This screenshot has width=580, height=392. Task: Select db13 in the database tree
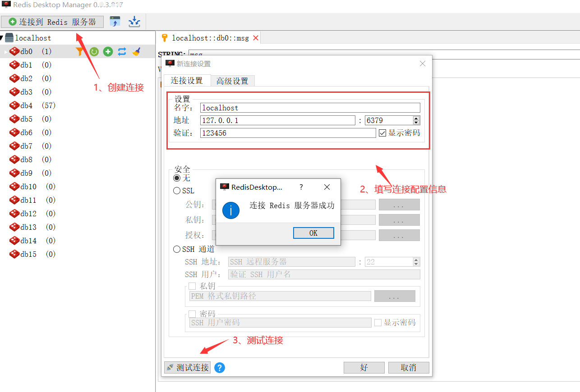[32, 227]
